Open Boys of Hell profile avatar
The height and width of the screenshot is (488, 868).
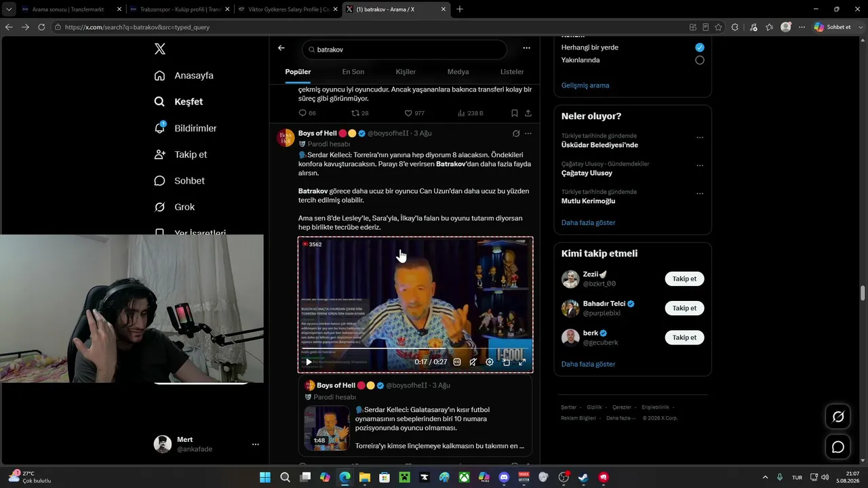point(285,138)
